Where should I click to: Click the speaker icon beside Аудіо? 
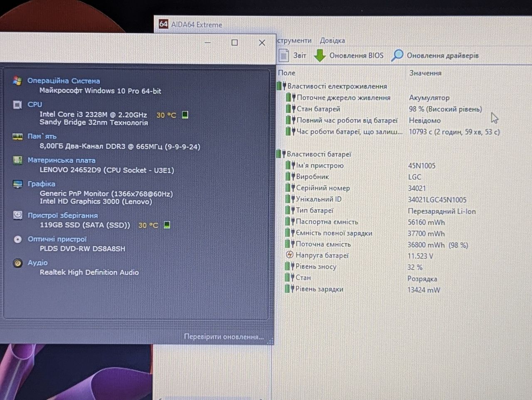tap(17, 263)
